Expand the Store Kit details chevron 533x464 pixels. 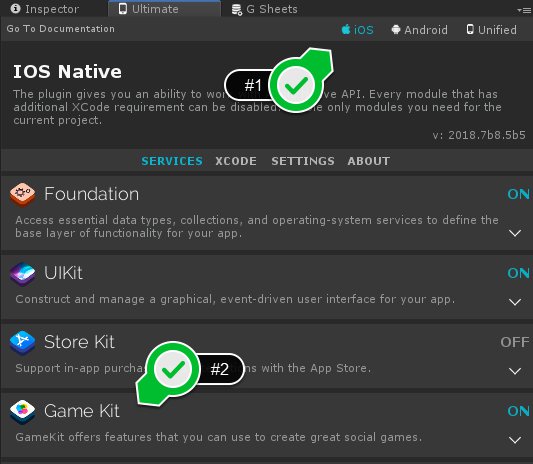pyautogui.click(x=515, y=371)
